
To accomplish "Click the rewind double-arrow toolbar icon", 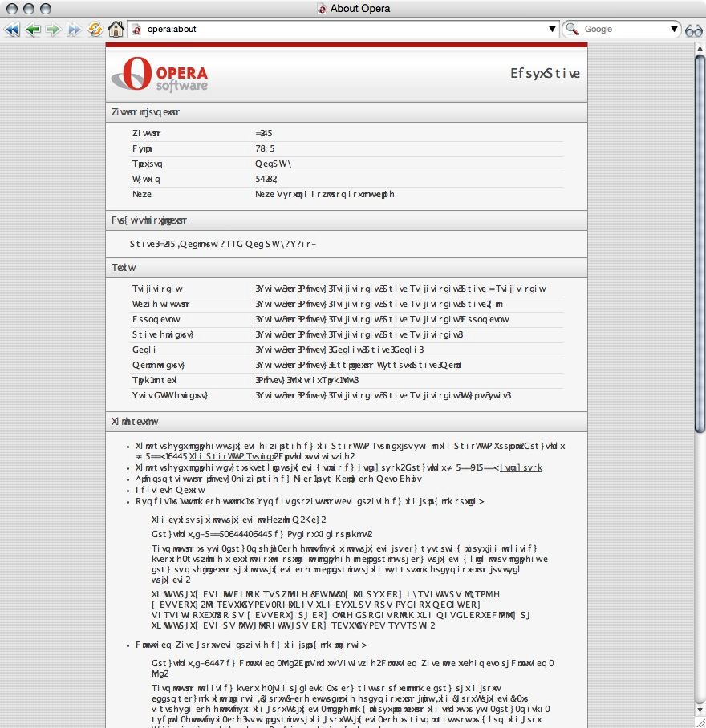I will (x=13, y=29).
